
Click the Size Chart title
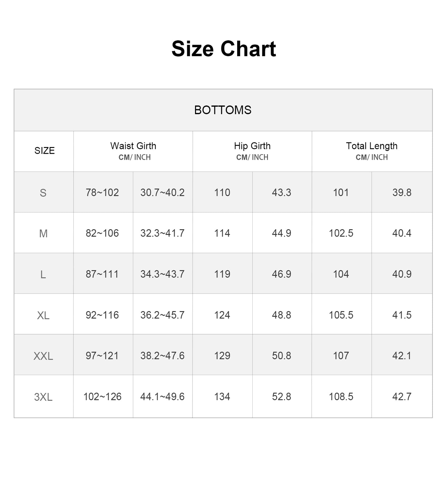coord(224,49)
